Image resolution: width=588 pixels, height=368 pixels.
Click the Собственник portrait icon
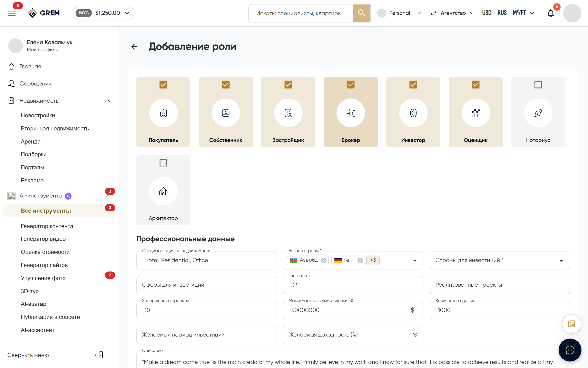click(226, 113)
